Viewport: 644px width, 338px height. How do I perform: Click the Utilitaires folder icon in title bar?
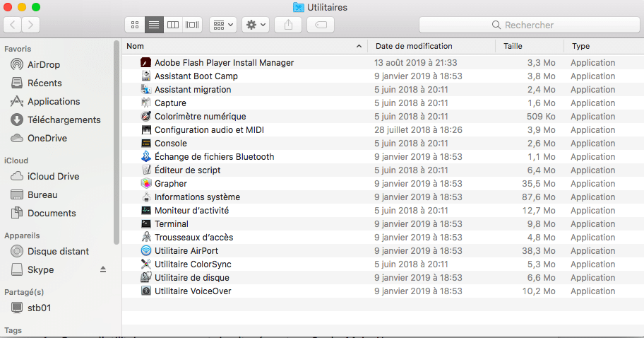coord(299,7)
